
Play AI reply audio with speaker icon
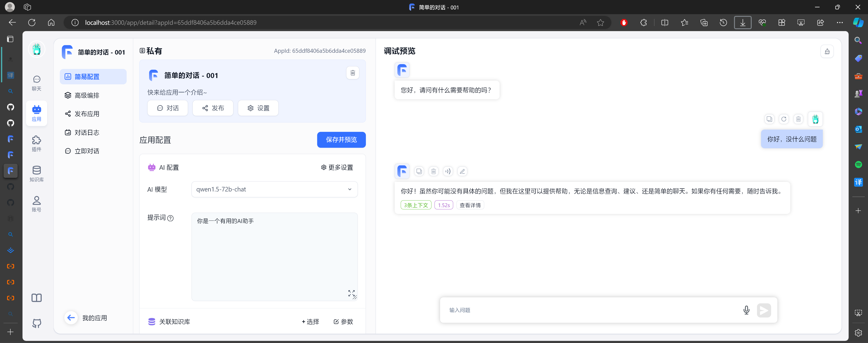click(447, 171)
